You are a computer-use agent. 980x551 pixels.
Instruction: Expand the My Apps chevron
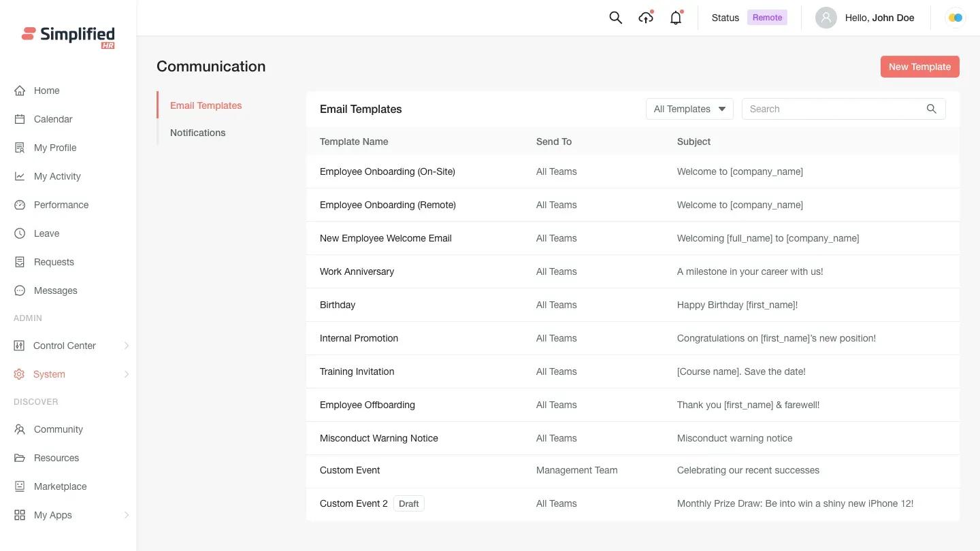click(127, 515)
